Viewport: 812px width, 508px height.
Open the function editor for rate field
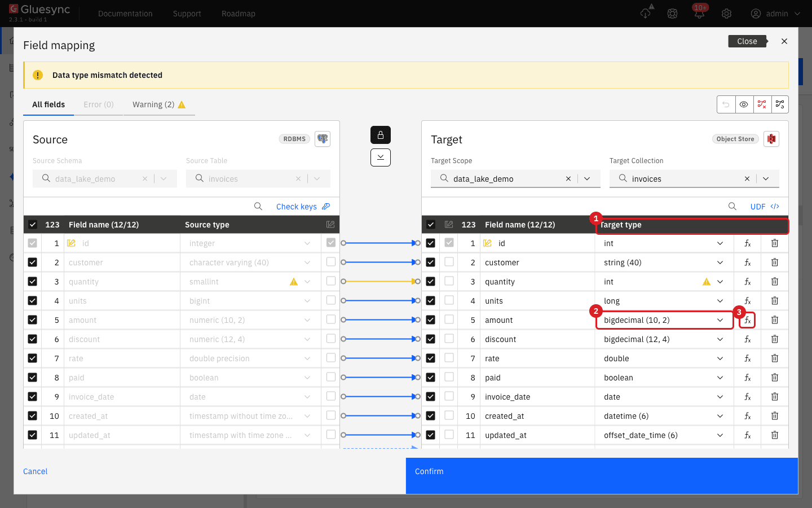(x=747, y=358)
